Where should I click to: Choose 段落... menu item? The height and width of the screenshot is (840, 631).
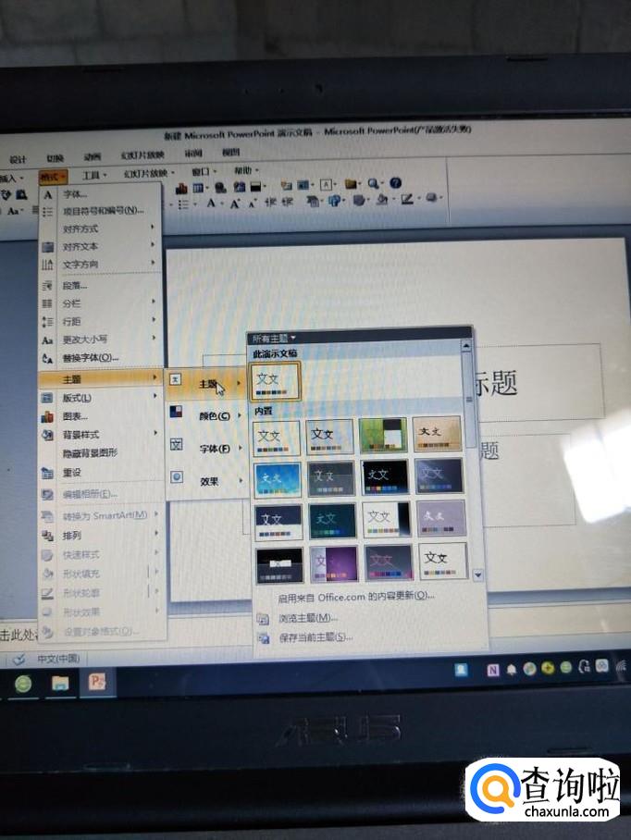coord(101,286)
